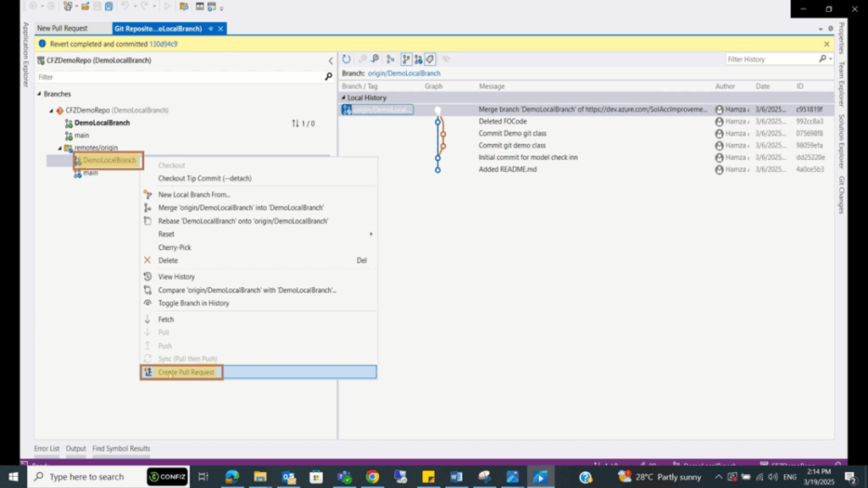
Task: Open Microsoft Word from the taskbar
Action: (456, 476)
